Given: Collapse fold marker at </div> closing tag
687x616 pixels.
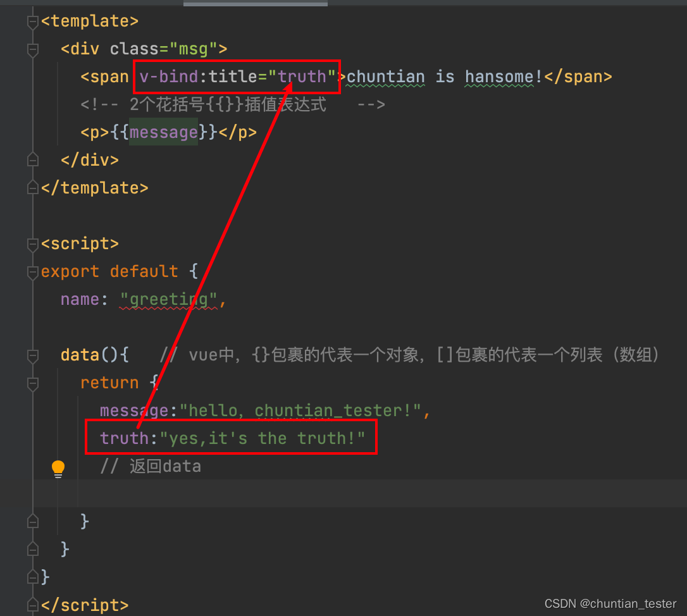Looking at the screenshot, I should (33, 161).
